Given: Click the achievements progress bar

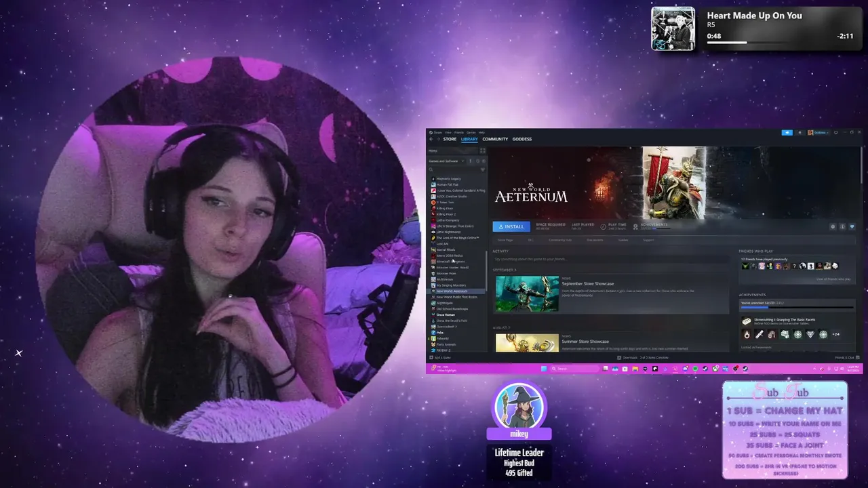Looking at the screenshot, I should pyautogui.click(x=797, y=307).
